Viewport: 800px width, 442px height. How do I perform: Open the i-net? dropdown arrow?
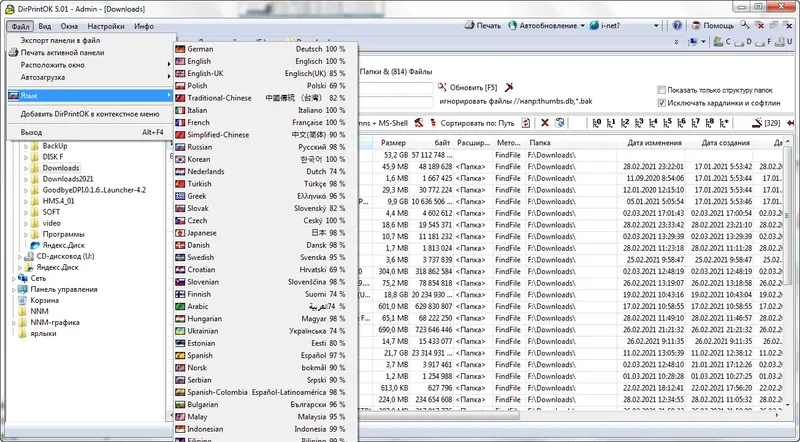(x=656, y=26)
